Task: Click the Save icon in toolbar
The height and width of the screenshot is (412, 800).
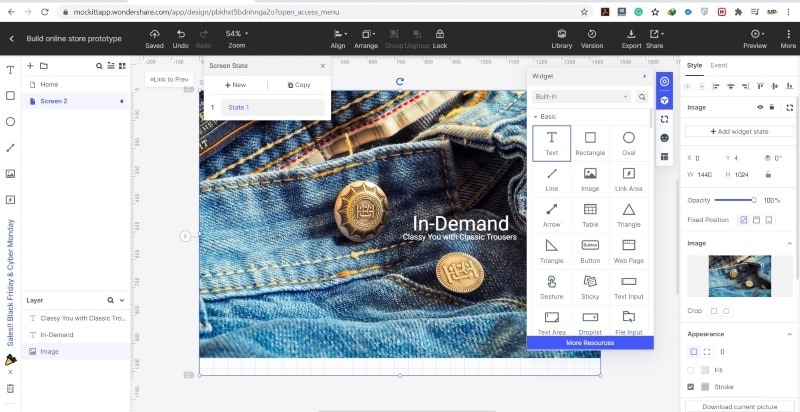Action: pyautogui.click(x=154, y=35)
